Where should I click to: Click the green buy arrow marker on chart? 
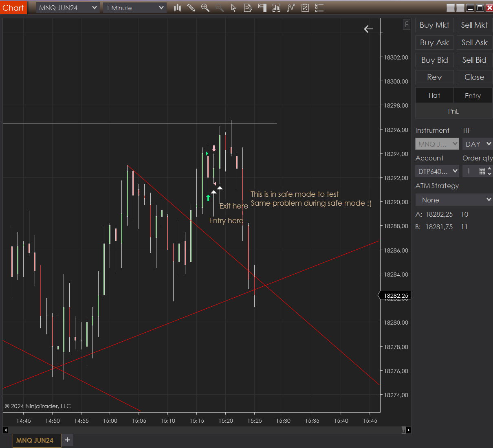tap(208, 198)
